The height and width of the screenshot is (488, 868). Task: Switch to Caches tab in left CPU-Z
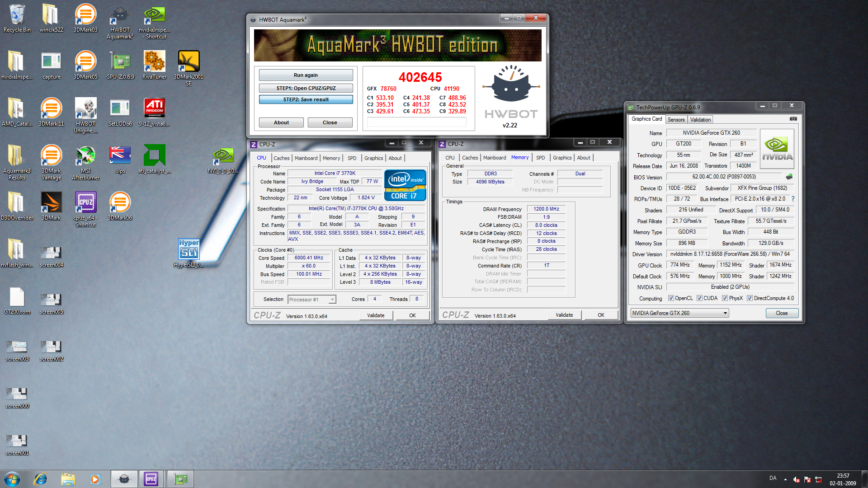(x=281, y=158)
